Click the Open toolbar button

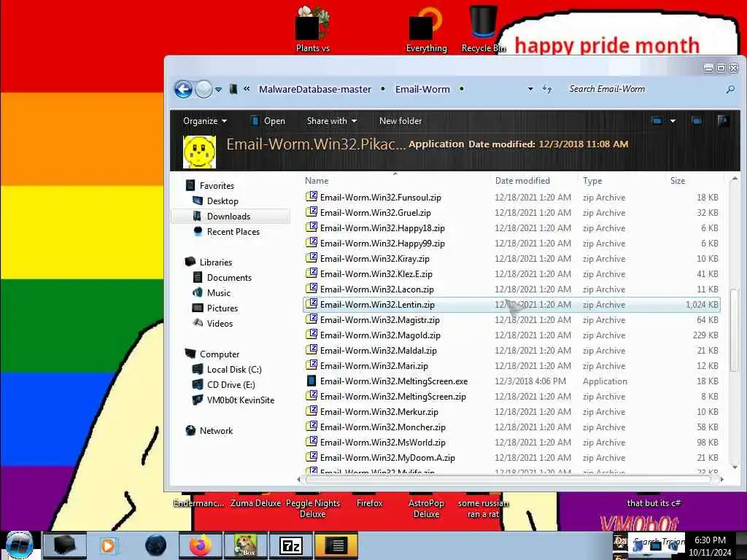(268, 121)
